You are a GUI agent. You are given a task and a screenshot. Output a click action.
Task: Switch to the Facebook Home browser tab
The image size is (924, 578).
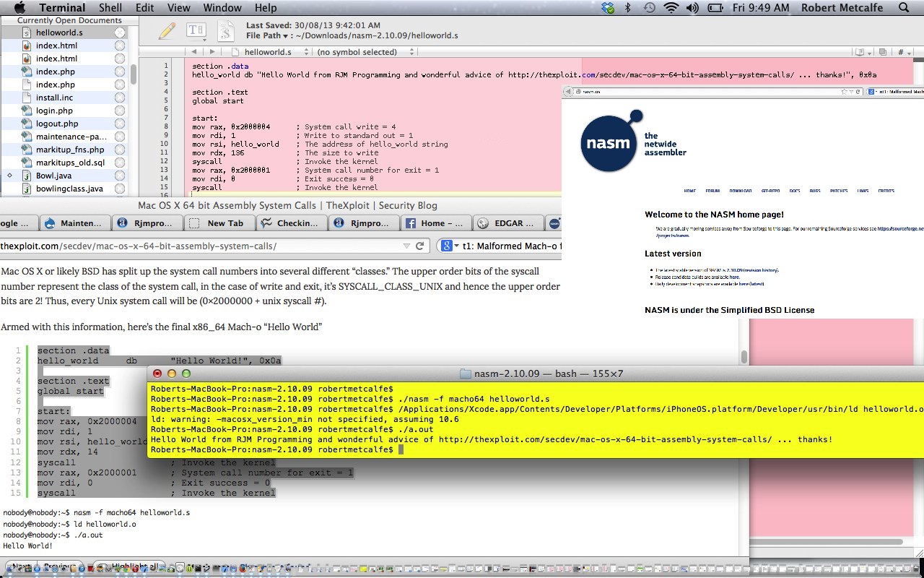[x=435, y=223]
